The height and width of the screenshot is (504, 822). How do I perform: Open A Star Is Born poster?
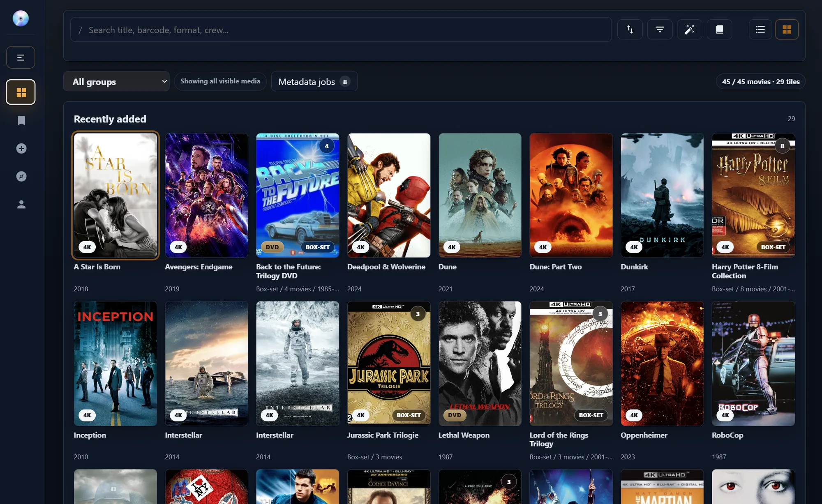[x=115, y=195]
